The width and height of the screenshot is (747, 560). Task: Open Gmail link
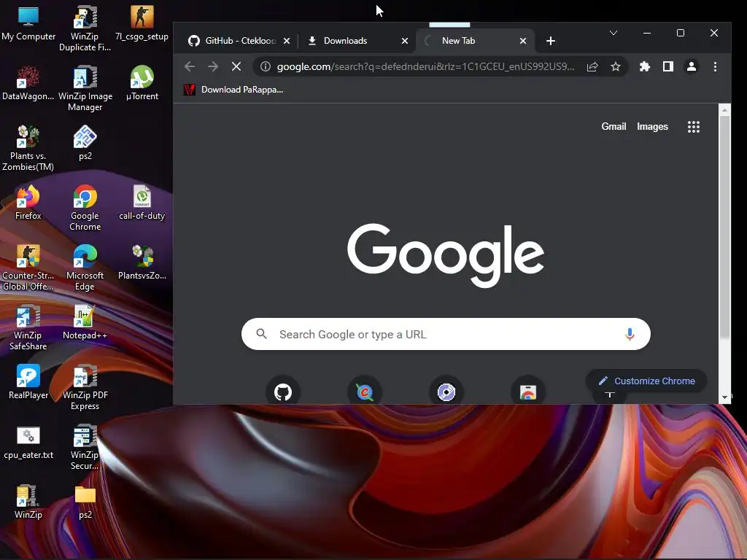613,127
